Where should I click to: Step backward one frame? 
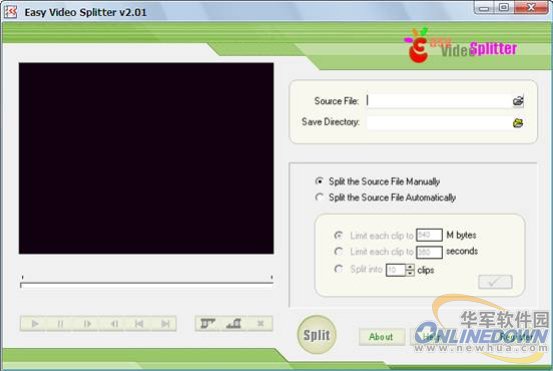[x=114, y=323]
